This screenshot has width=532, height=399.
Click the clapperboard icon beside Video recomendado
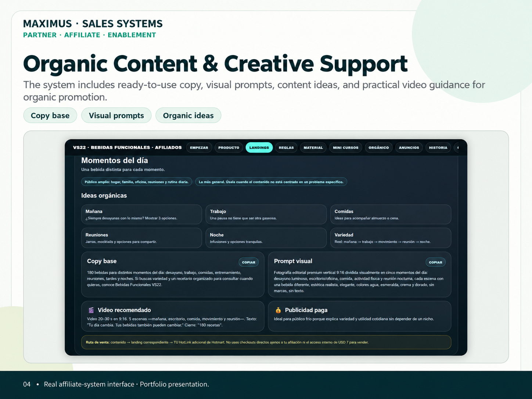(91, 310)
